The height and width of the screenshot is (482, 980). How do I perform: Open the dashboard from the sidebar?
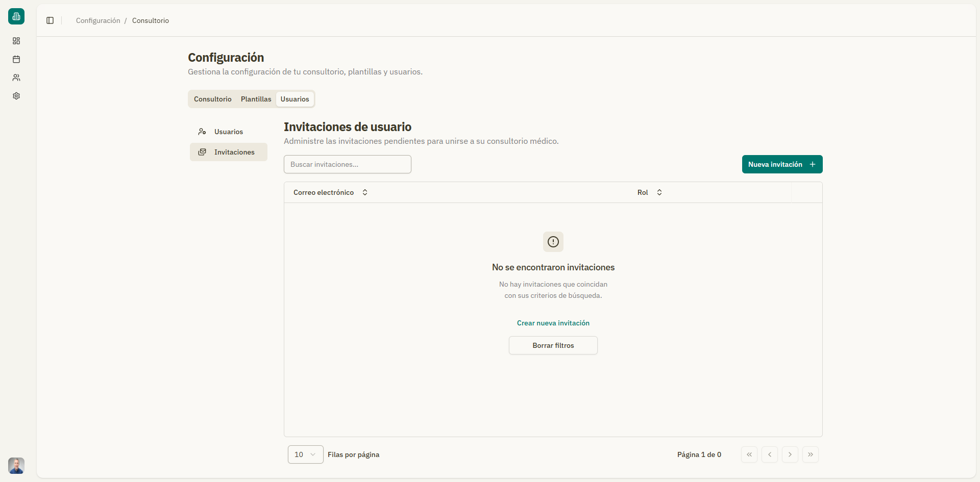16,41
